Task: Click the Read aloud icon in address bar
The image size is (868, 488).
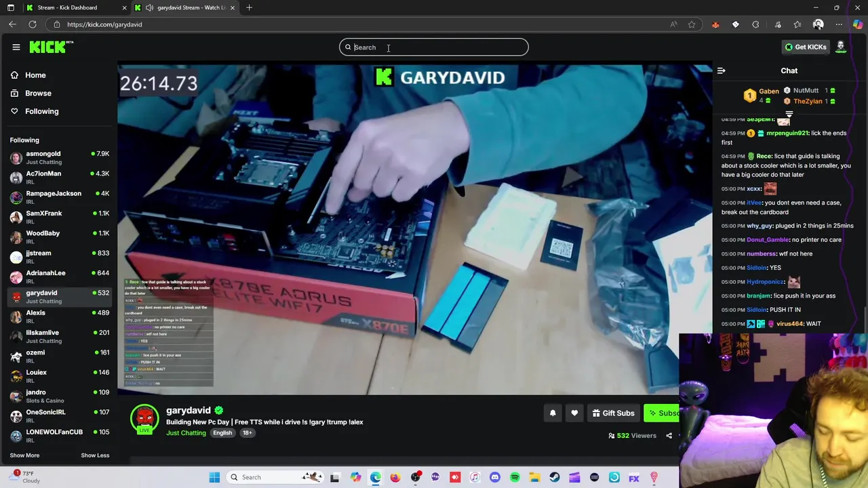Action: click(673, 24)
